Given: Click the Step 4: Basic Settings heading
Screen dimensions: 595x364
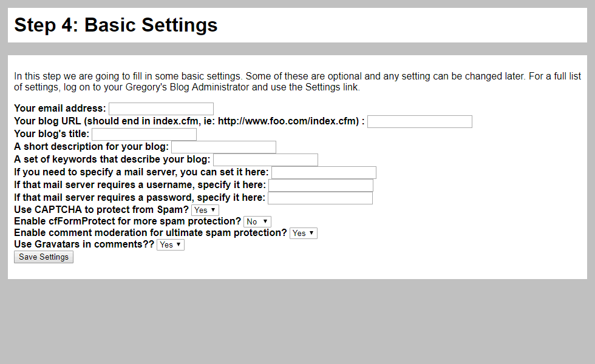Looking at the screenshot, I should (x=116, y=25).
